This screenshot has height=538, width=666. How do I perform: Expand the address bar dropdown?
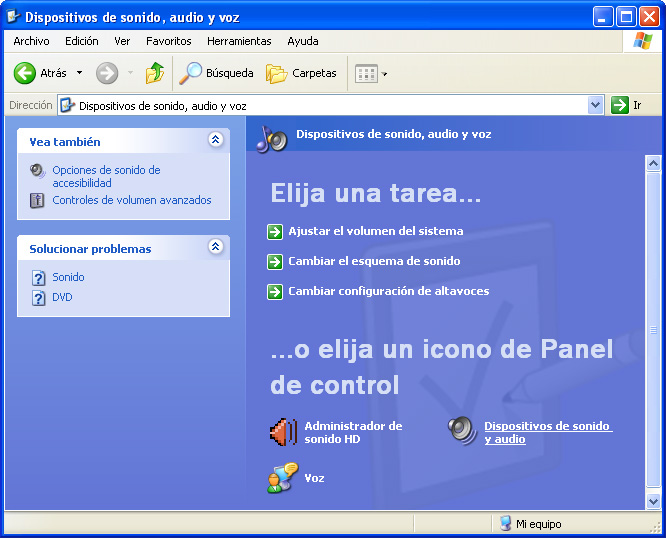(x=595, y=105)
